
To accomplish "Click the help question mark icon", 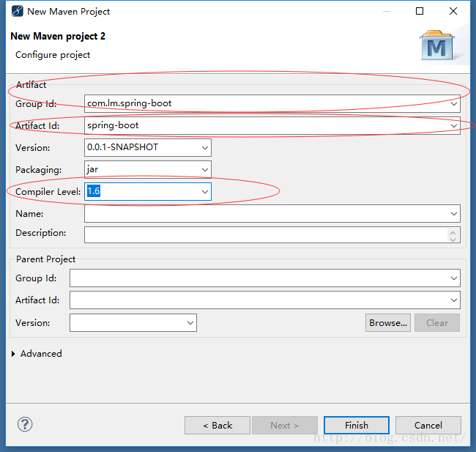I will pos(25,424).
